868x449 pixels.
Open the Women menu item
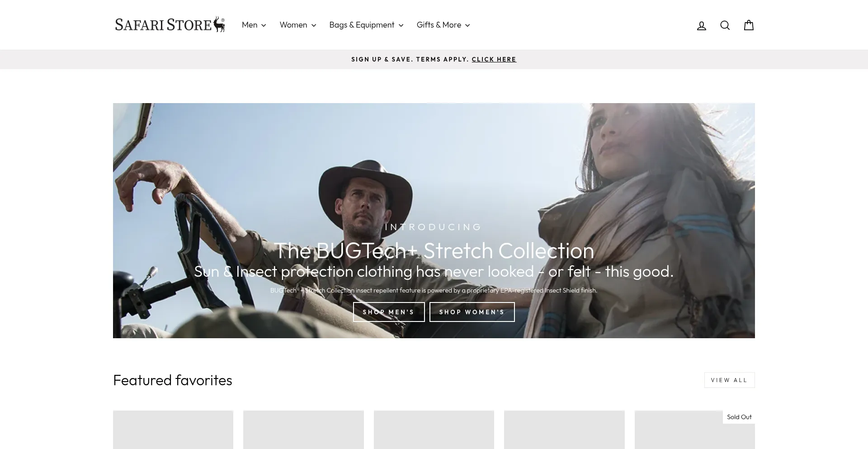tap(293, 25)
